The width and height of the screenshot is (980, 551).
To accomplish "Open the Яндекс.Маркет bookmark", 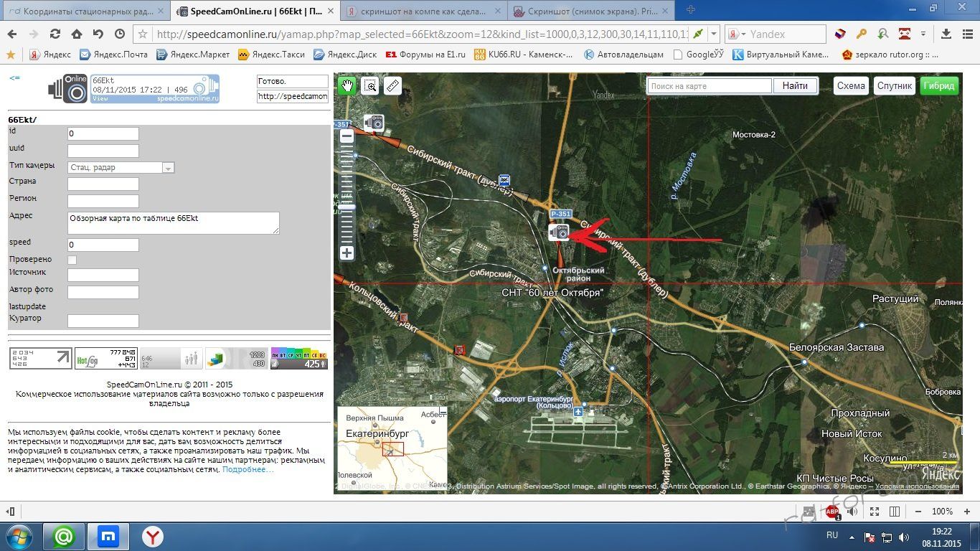I will (x=193, y=55).
